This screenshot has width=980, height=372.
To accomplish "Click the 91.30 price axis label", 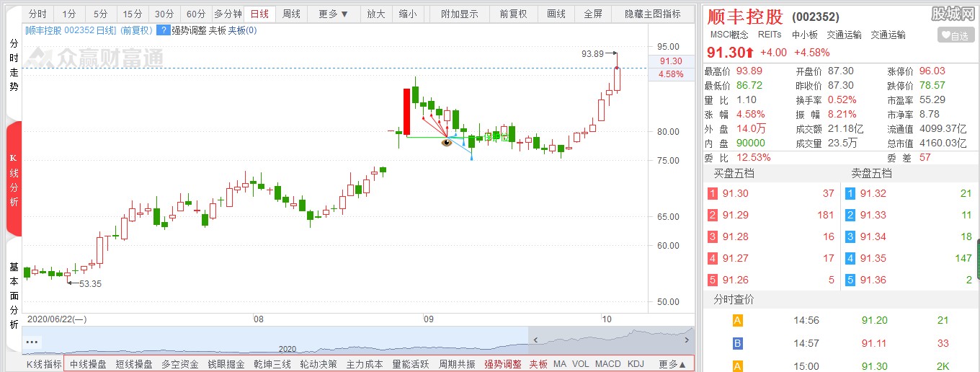I will pyautogui.click(x=671, y=61).
